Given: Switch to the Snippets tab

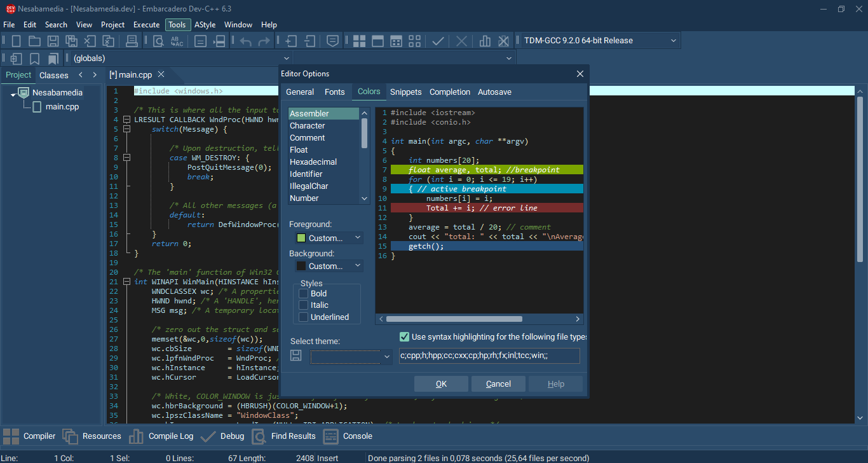Looking at the screenshot, I should click(405, 92).
